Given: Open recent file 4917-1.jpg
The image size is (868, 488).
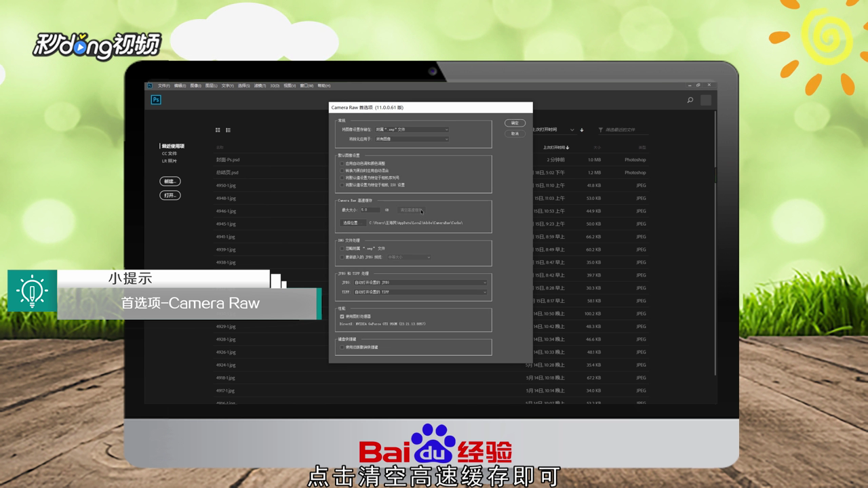Looking at the screenshot, I should pyautogui.click(x=226, y=391).
